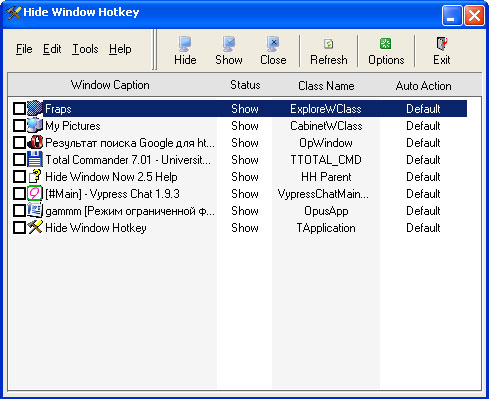Click the Auto Action column header
489x399 pixels.
[423, 85]
